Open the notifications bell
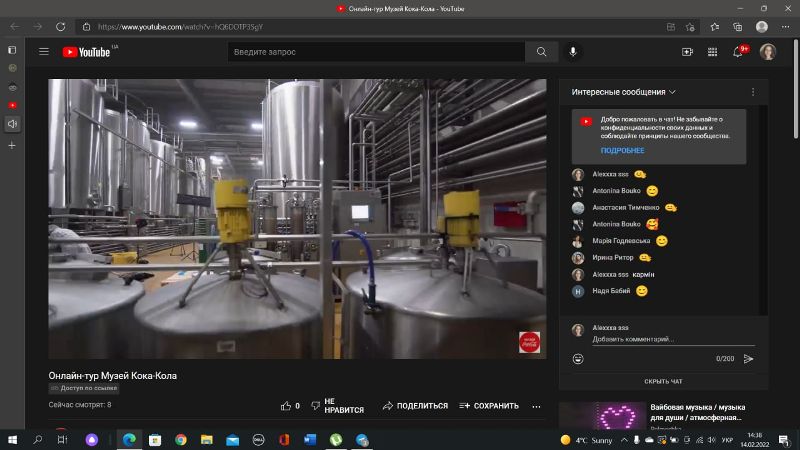800x450 pixels. pos(738,52)
